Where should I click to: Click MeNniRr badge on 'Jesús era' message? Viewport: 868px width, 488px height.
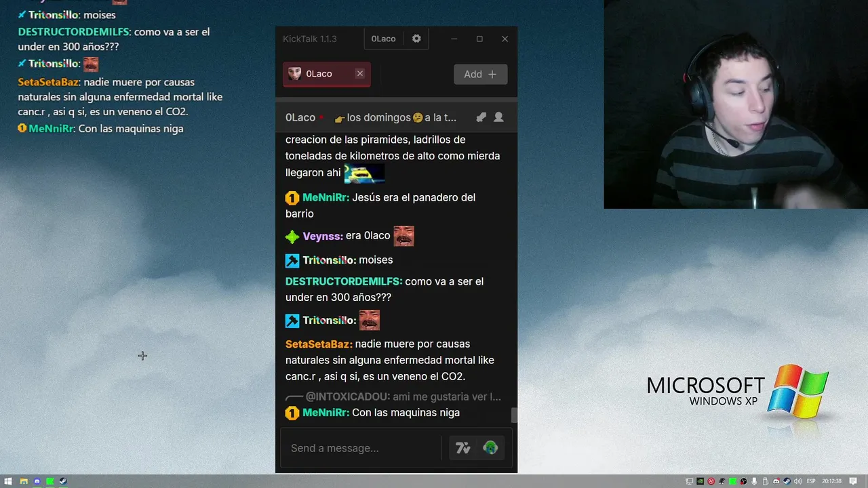(292, 198)
